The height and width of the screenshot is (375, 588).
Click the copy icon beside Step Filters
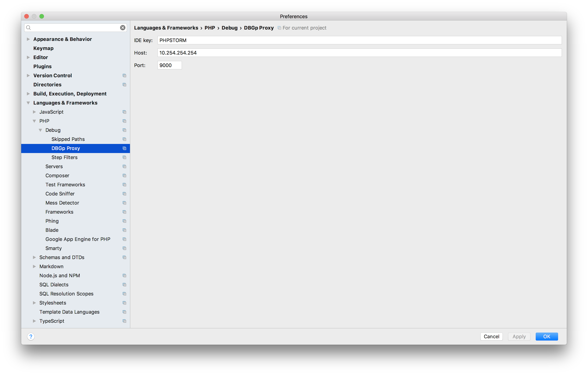click(124, 157)
